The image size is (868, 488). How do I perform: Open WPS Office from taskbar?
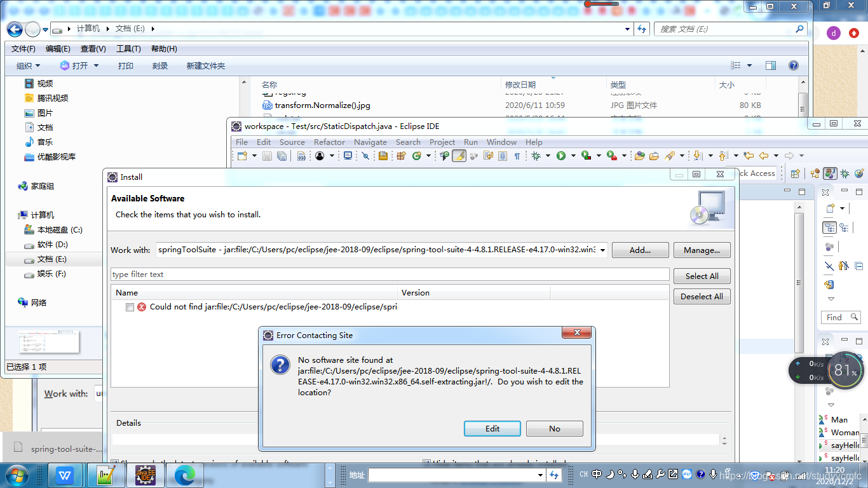65,475
